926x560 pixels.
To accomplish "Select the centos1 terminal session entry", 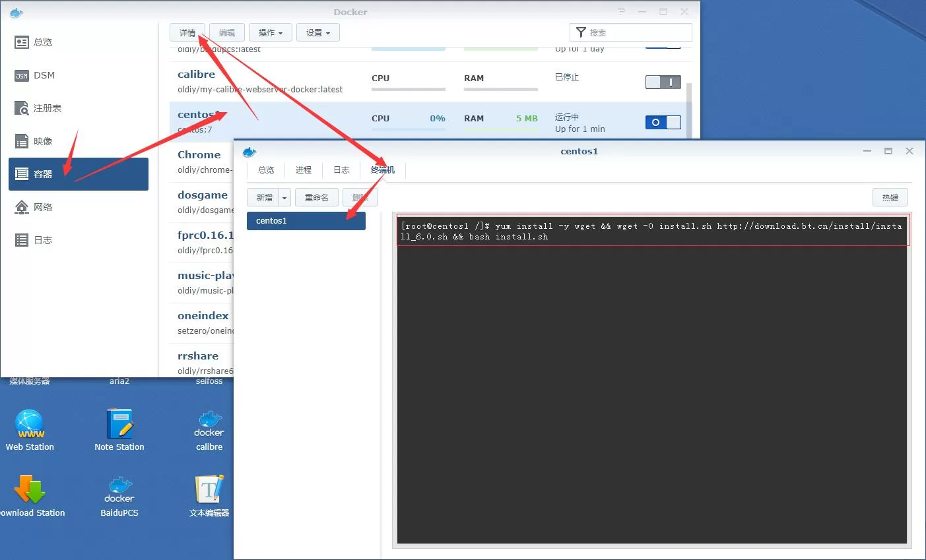I will pos(306,221).
